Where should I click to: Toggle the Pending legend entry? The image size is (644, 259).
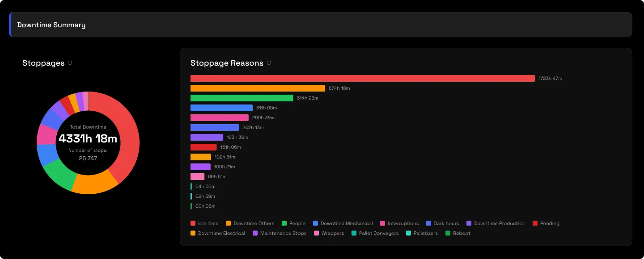pos(546,223)
